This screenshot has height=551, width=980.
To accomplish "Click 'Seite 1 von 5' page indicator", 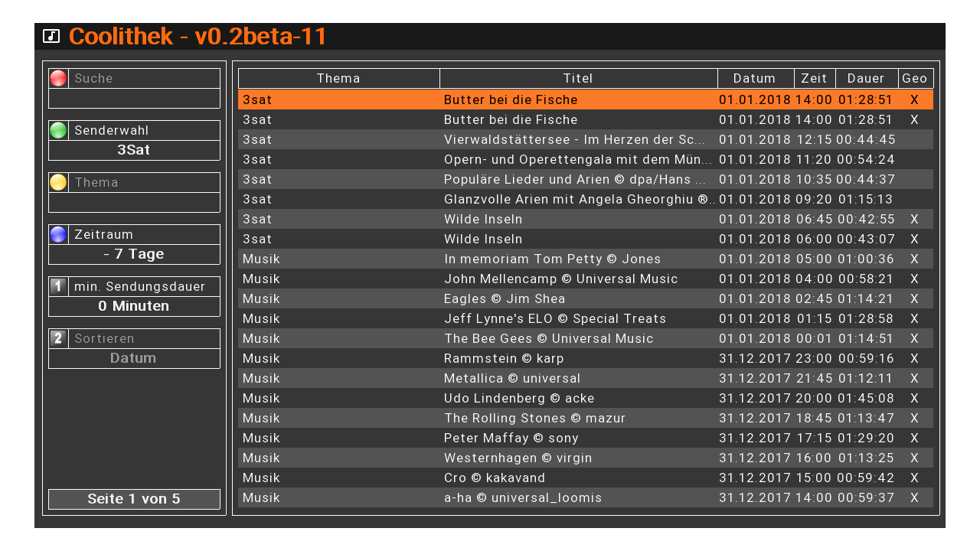I will pos(134,499).
